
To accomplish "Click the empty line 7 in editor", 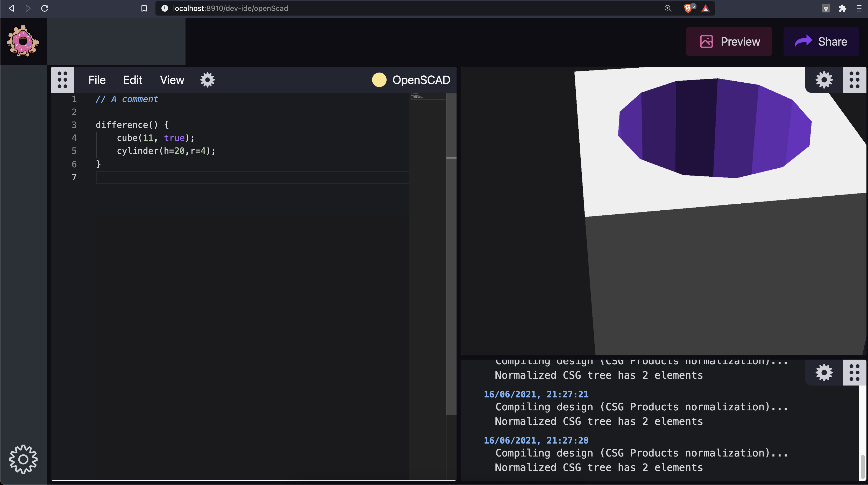I will [236, 177].
